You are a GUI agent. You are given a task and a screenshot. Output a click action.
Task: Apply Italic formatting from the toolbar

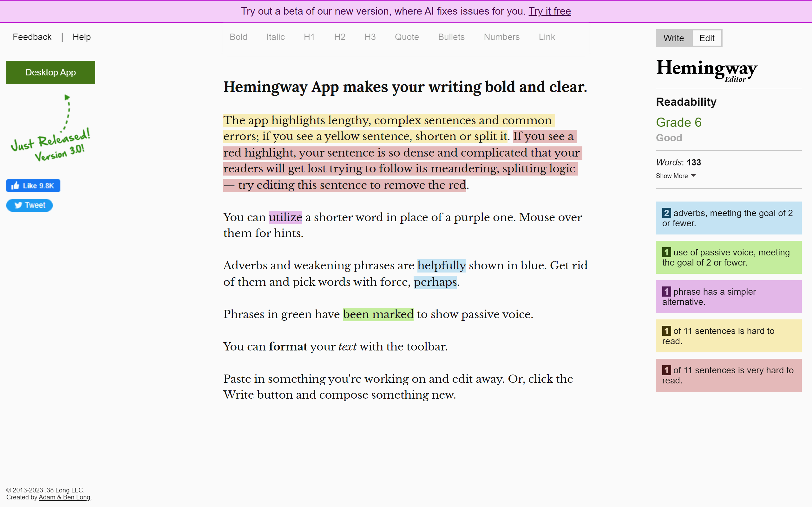(275, 37)
